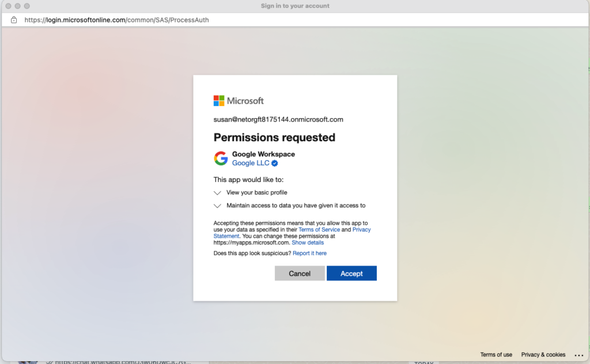Image resolution: width=590 pixels, height=364 pixels.
Task: Open the Terms of Service link
Action: pyautogui.click(x=319, y=229)
